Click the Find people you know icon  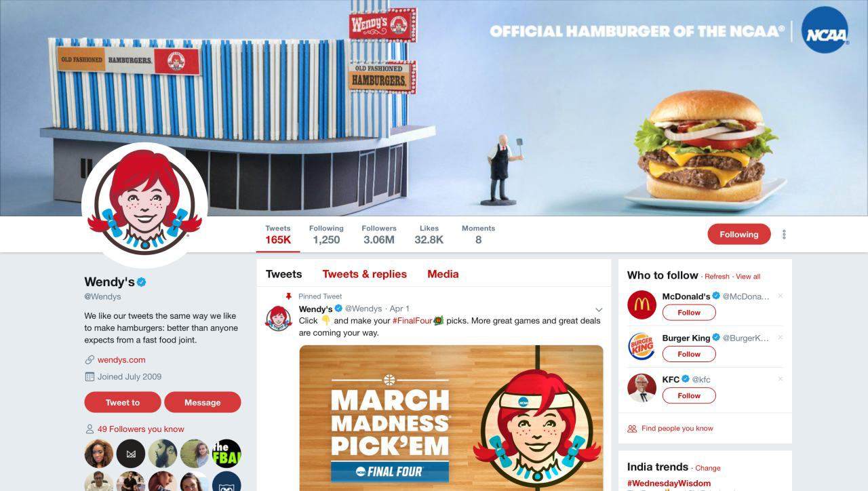point(632,429)
